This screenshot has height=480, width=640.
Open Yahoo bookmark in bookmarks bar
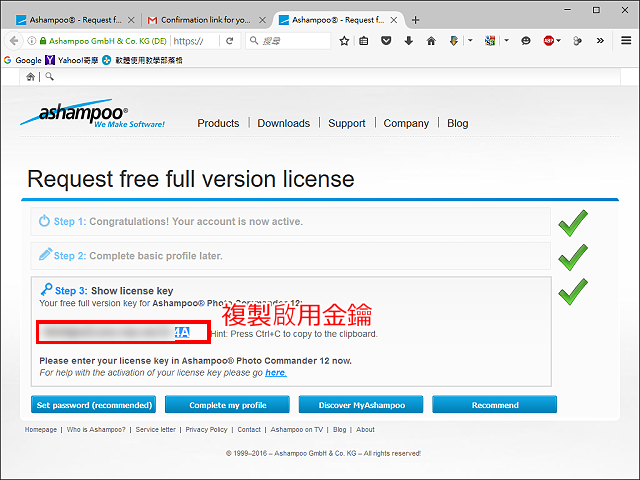(72, 60)
